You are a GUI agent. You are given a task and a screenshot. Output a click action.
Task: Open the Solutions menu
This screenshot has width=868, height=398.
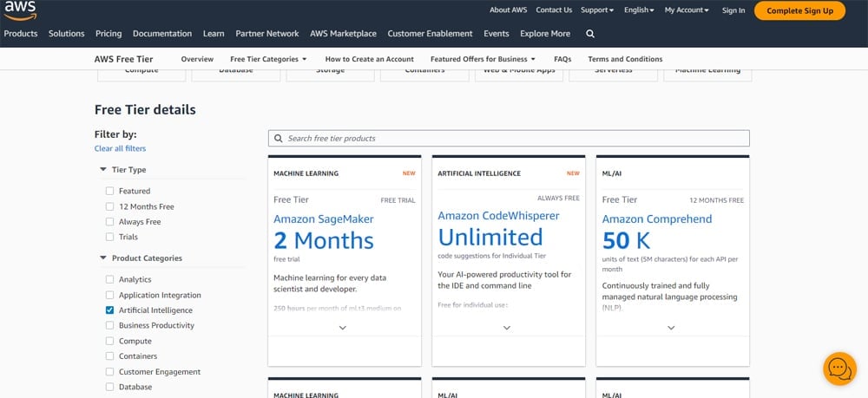[x=67, y=34]
